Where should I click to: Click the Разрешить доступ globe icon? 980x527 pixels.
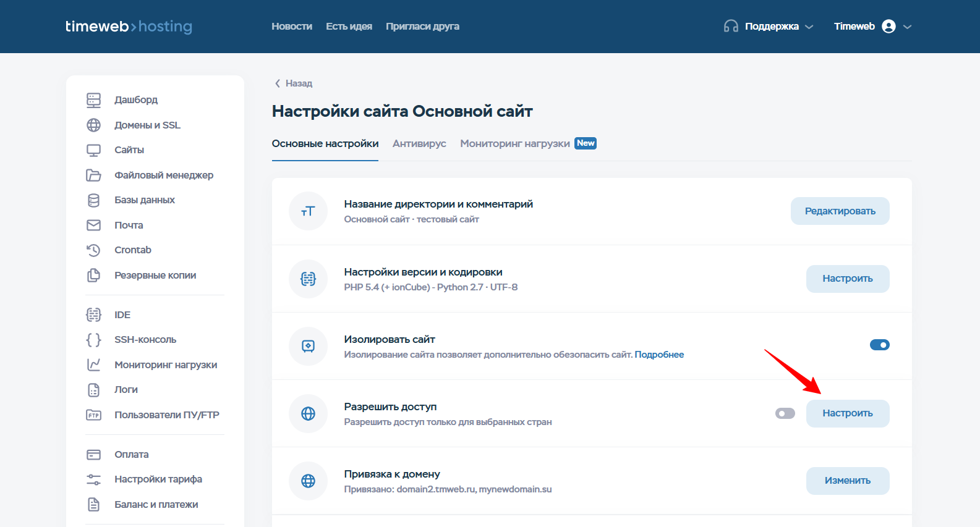[308, 413]
